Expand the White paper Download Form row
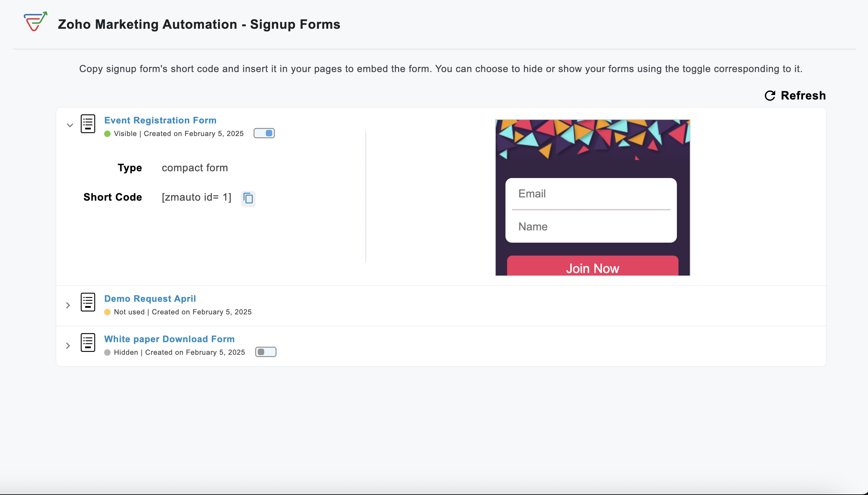Viewport: 868px width, 495px height. point(68,346)
